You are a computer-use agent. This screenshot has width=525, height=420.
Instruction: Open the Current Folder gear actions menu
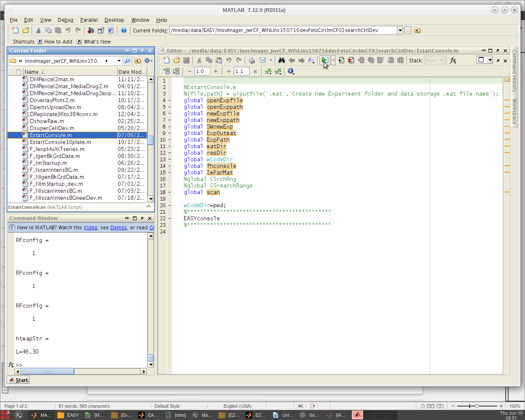pos(148,61)
